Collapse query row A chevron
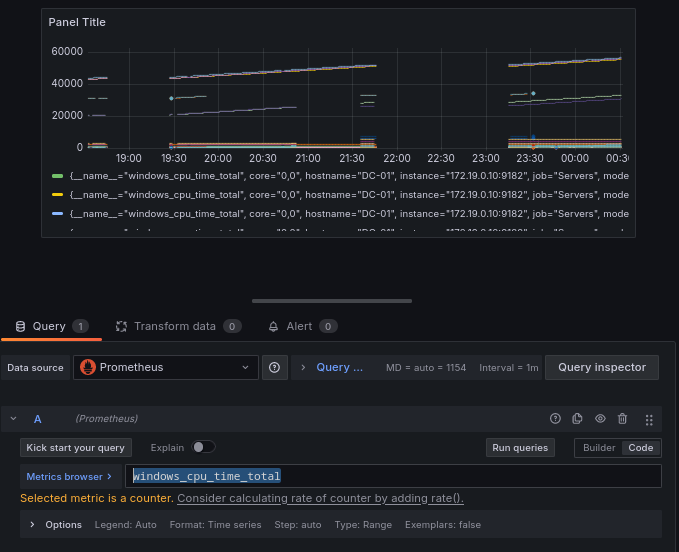The width and height of the screenshot is (679, 552). 13,419
